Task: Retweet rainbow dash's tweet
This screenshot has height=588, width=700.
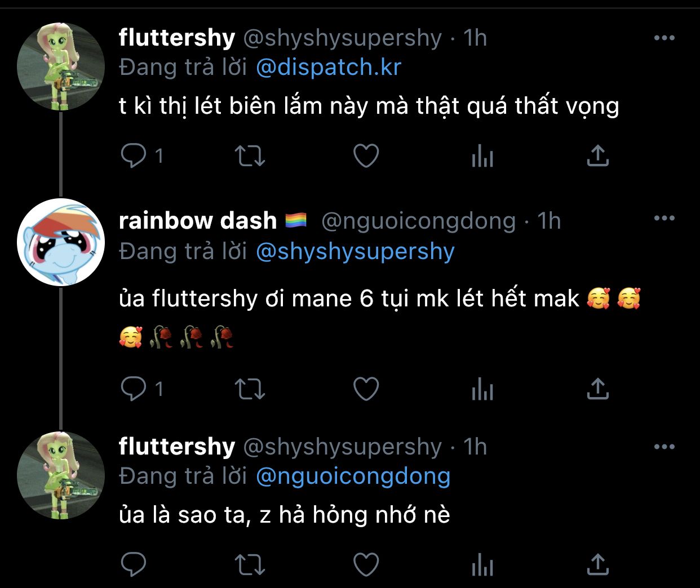Action: [x=250, y=389]
